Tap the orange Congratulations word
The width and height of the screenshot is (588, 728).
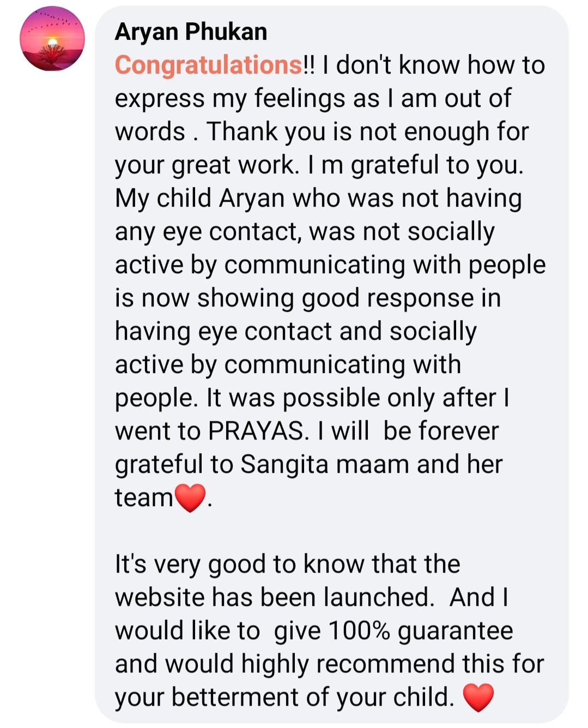pos(209,65)
